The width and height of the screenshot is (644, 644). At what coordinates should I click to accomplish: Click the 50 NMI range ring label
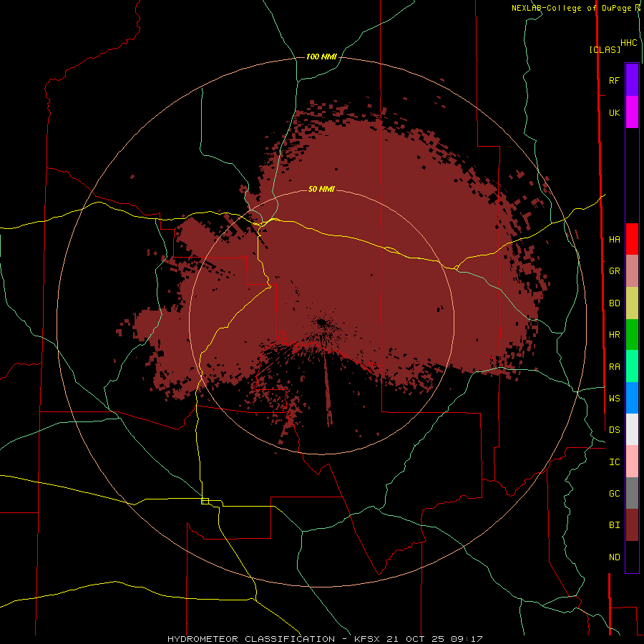click(321, 189)
